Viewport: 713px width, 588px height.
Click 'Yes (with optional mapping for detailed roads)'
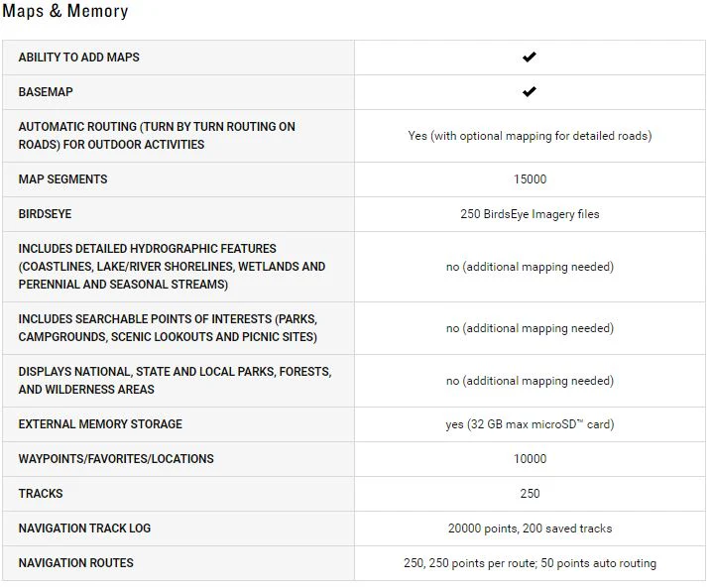pos(530,136)
